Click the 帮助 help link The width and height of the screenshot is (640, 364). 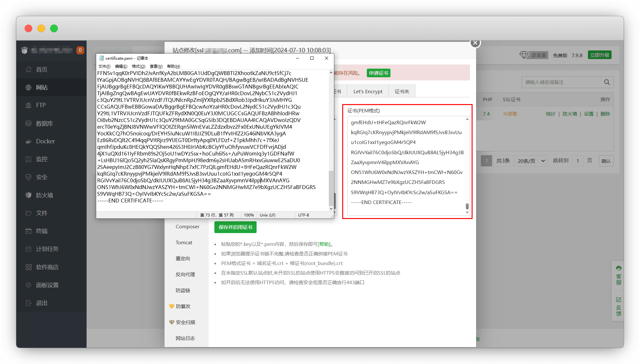click(x=324, y=244)
